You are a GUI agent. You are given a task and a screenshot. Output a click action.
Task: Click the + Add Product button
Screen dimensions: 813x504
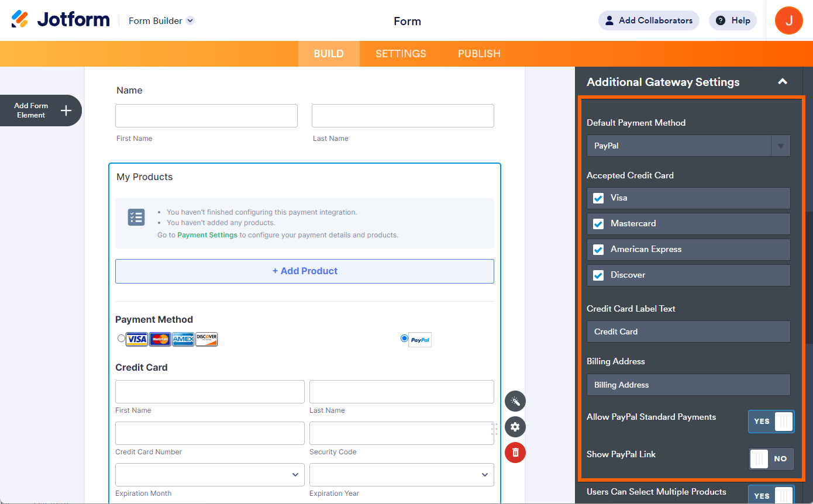tap(305, 271)
